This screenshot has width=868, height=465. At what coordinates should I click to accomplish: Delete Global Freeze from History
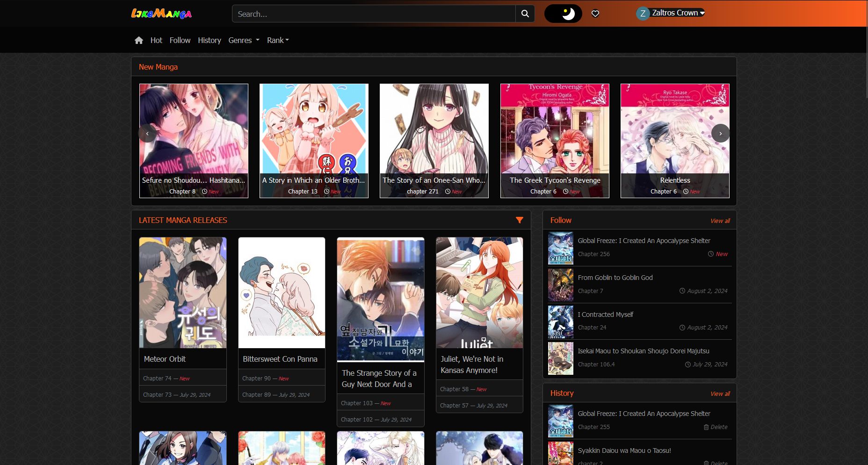[716, 427]
